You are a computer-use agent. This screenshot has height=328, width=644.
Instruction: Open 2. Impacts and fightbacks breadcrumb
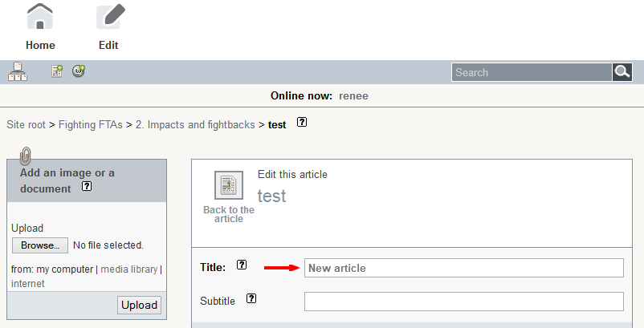point(195,125)
